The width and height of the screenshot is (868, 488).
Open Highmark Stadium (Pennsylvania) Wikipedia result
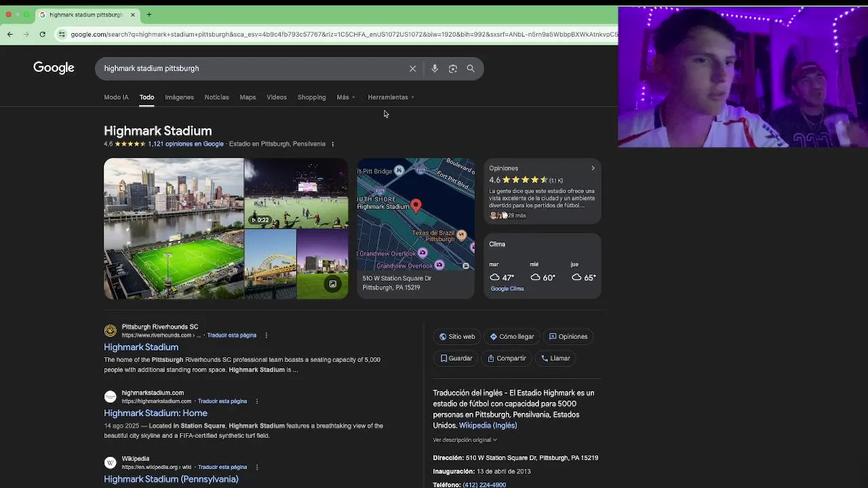point(171,479)
